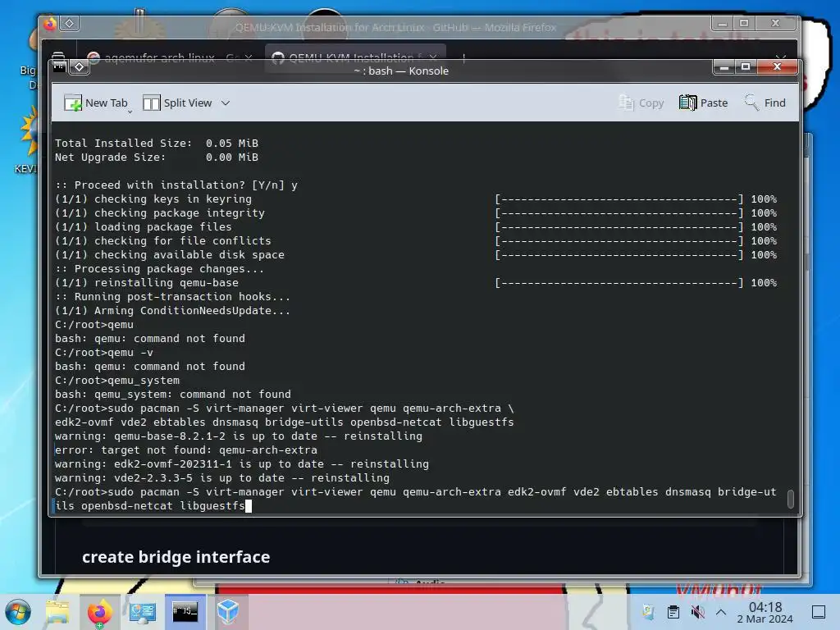Click show desktop button at taskbar end
This screenshot has height=630, width=840.
click(x=819, y=612)
